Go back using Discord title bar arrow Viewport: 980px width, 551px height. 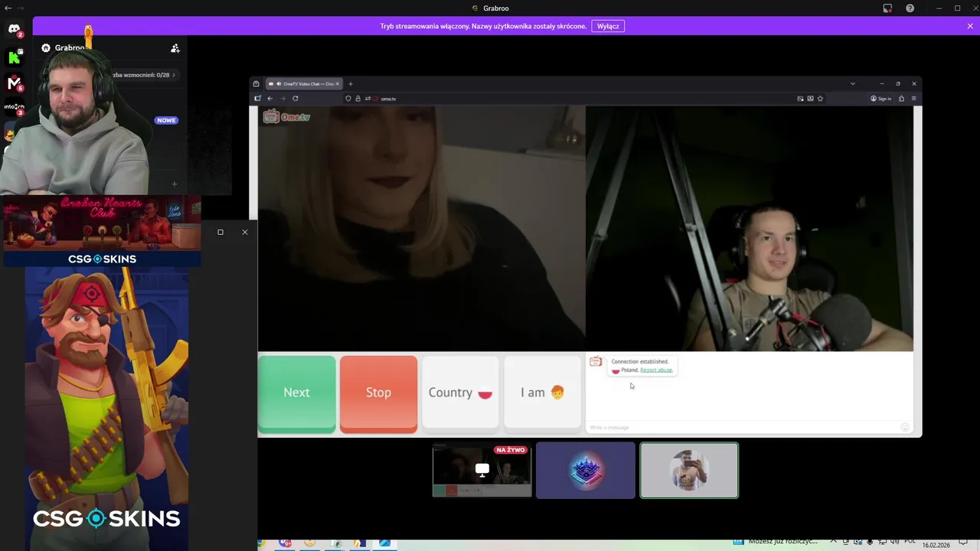click(x=8, y=8)
